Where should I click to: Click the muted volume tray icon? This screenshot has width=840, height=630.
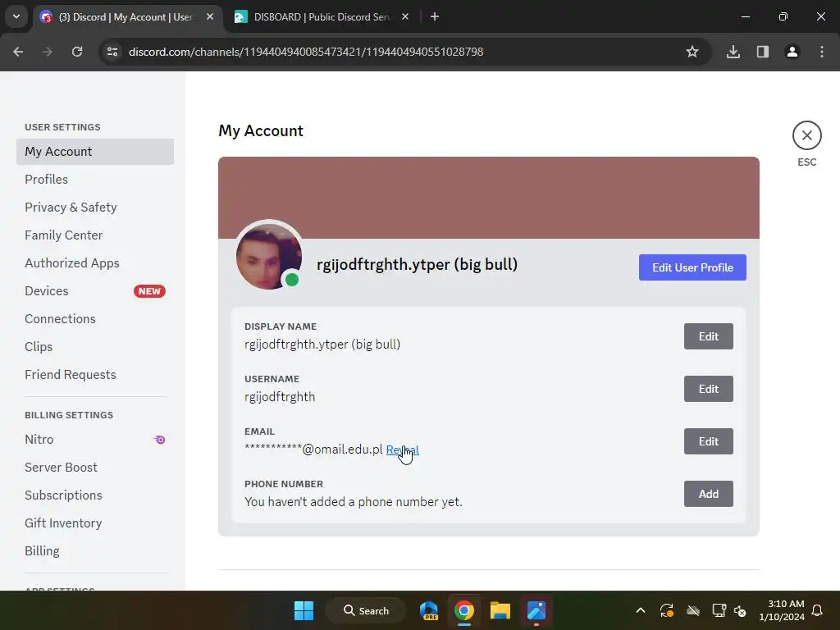(x=740, y=610)
